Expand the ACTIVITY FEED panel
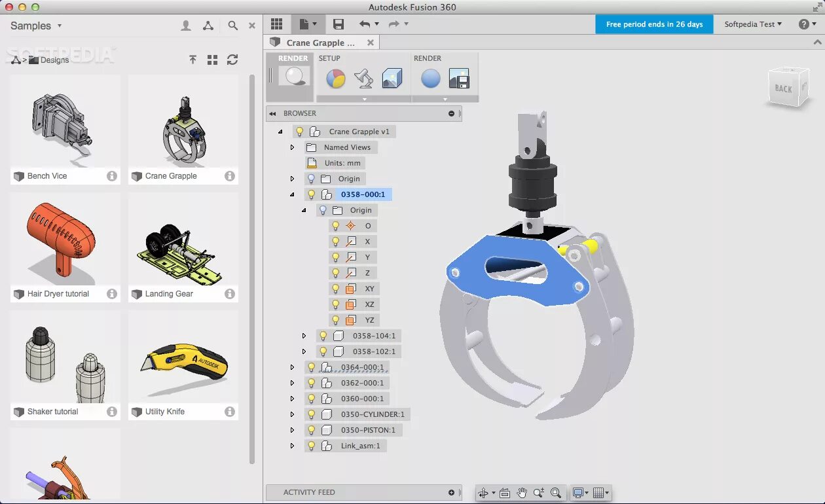825x504 pixels. (x=451, y=492)
